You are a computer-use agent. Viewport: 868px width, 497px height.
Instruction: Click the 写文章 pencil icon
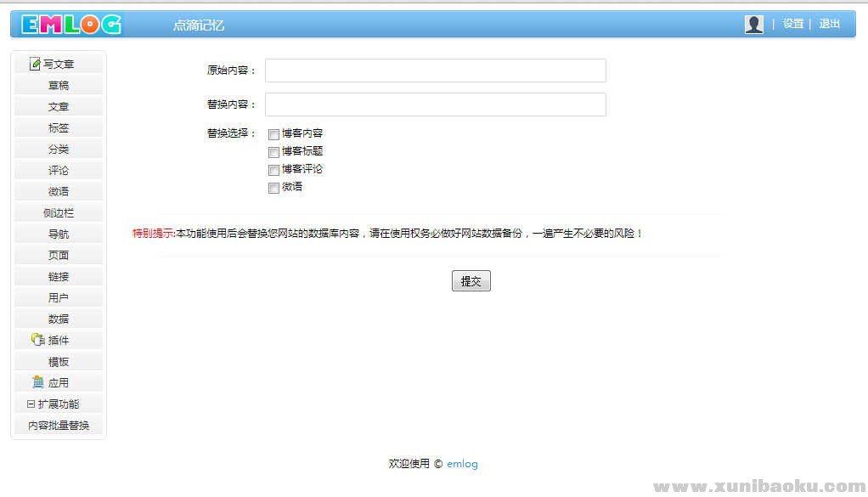[x=35, y=64]
